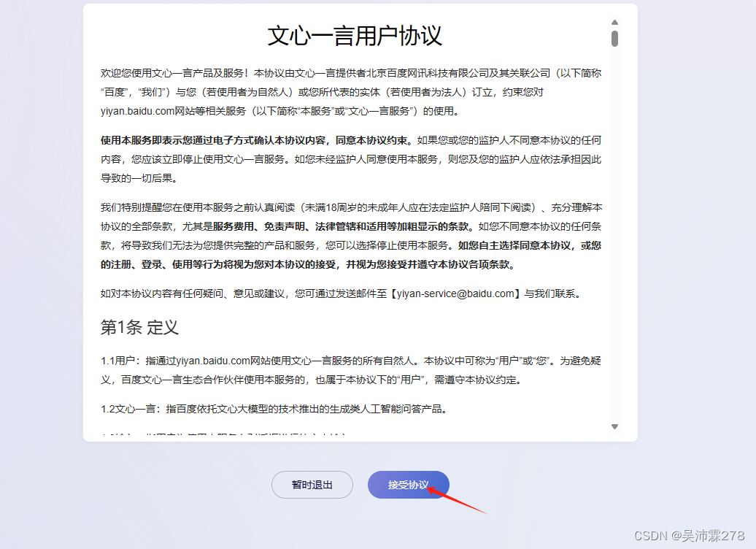Click the paragraph starting 我们特别提醒您
756x549 pixels.
pyautogui.click(x=351, y=236)
